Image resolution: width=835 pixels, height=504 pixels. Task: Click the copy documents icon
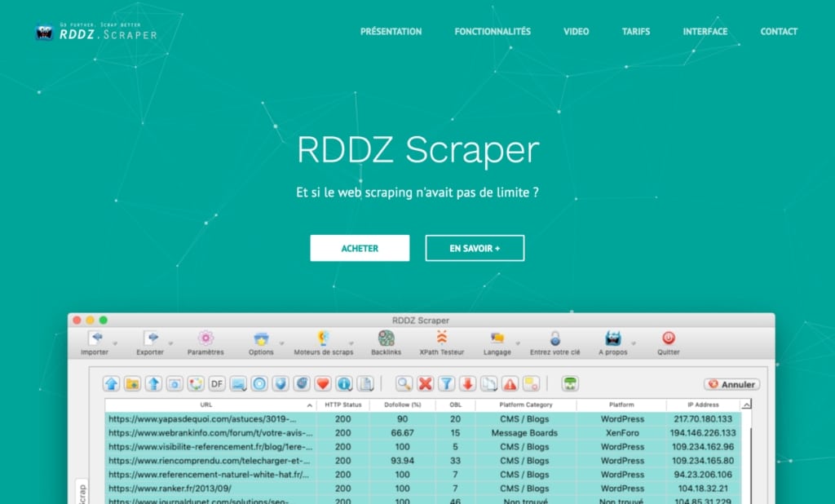[x=489, y=383]
